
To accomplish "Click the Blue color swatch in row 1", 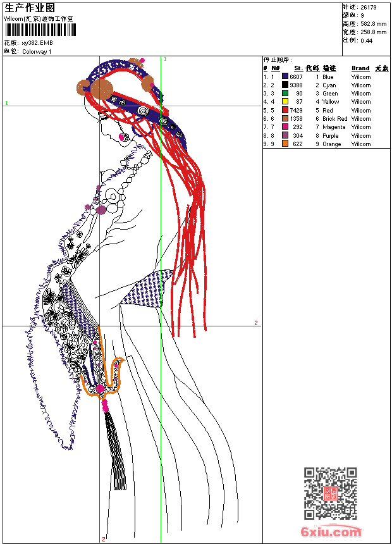I will 285,76.
